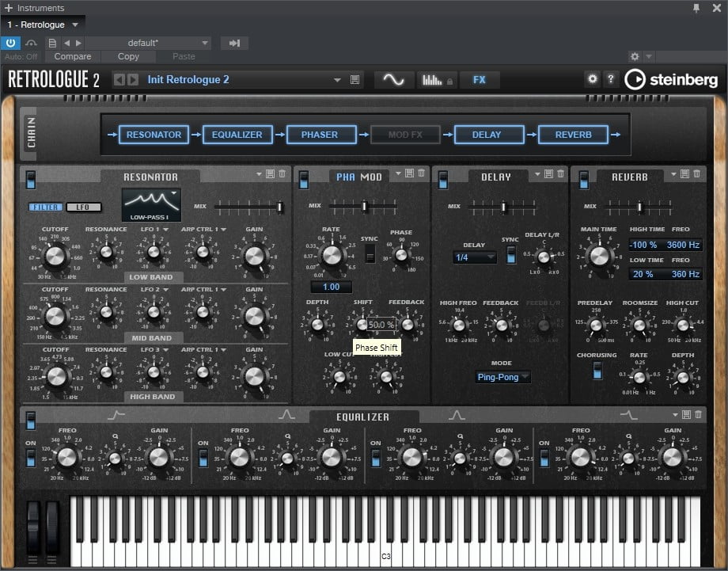Screen dimensions: 728x571
Task: Load next Retrologue preset arrow
Action: (x=133, y=80)
